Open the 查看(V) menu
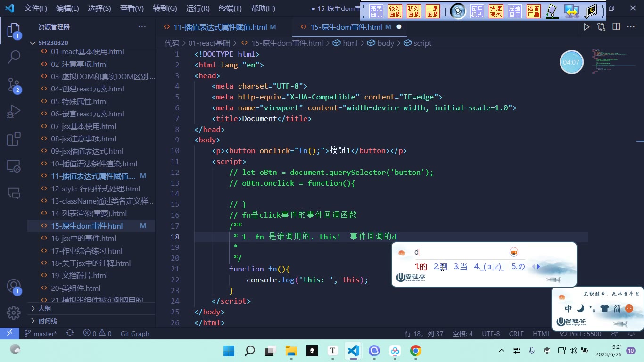 tap(132, 8)
